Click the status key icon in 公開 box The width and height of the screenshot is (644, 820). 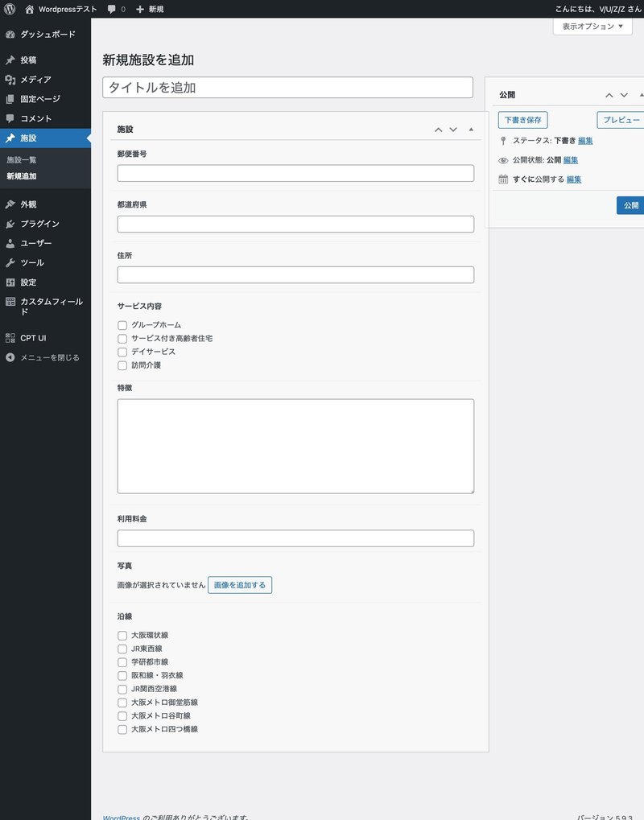503,141
